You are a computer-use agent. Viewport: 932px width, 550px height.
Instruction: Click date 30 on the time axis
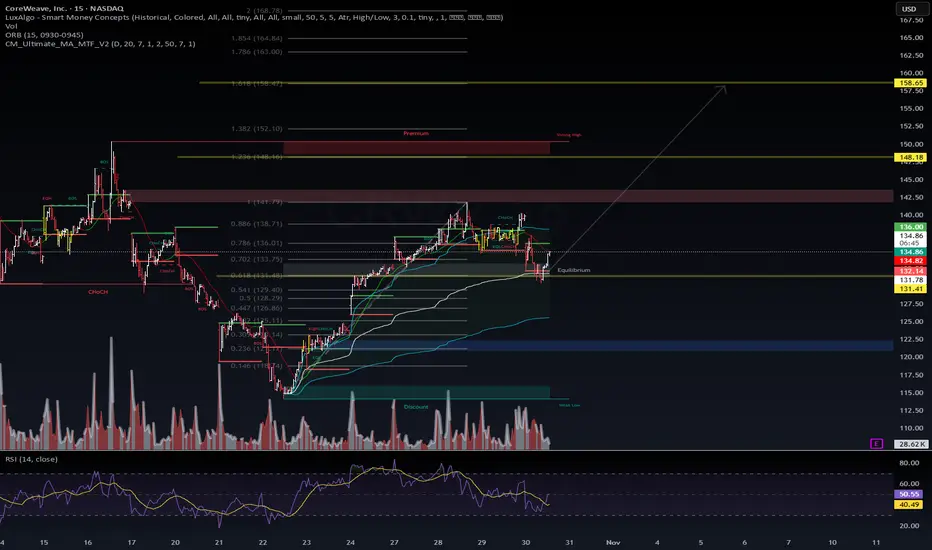click(525, 542)
